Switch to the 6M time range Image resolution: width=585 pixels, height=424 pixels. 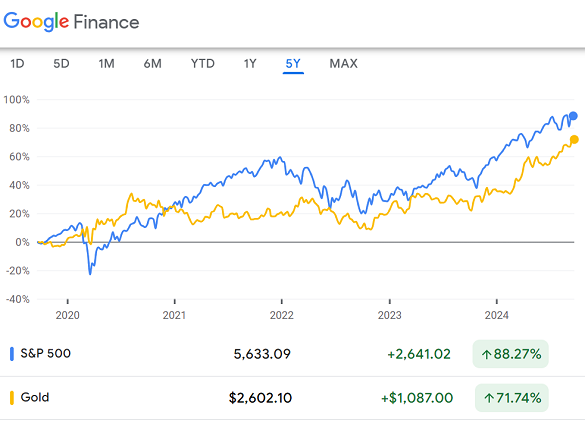click(x=153, y=63)
